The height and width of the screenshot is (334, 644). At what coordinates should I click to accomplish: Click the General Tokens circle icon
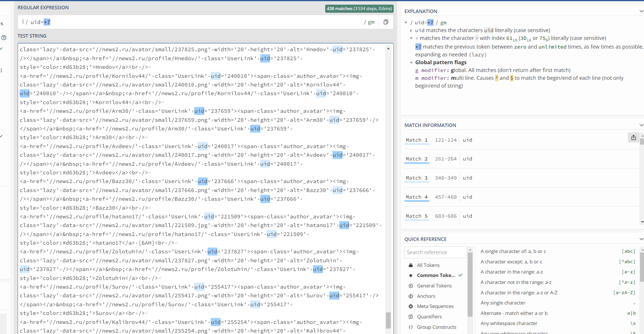coord(410,286)
